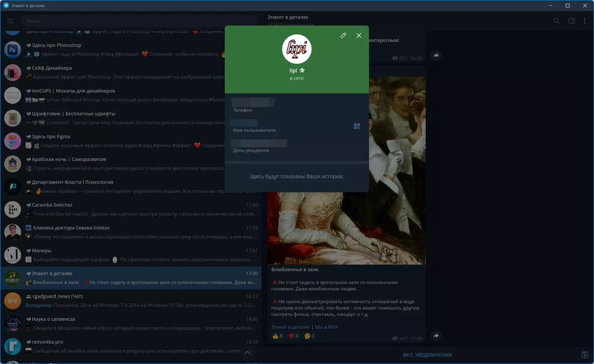Click the Figma avatar icon
Viewport: 594px width, 364px height.
click(12, 141)
